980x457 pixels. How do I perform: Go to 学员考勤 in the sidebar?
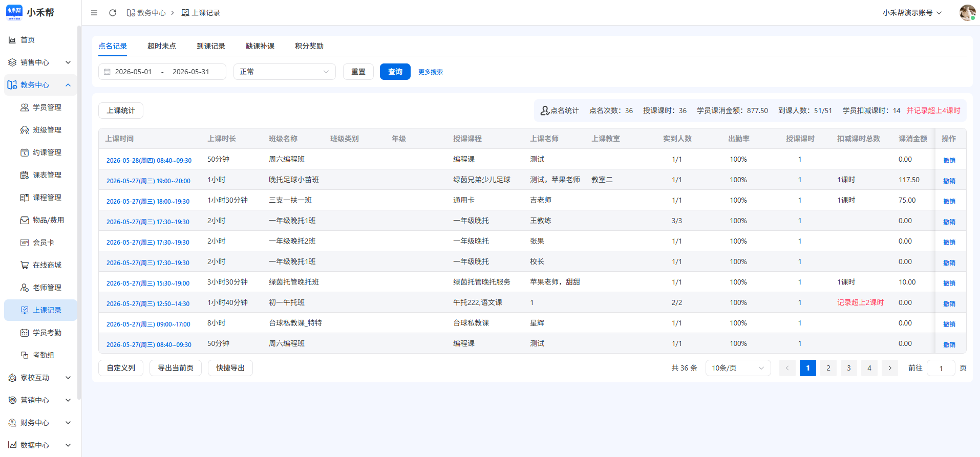click(41, 333)
